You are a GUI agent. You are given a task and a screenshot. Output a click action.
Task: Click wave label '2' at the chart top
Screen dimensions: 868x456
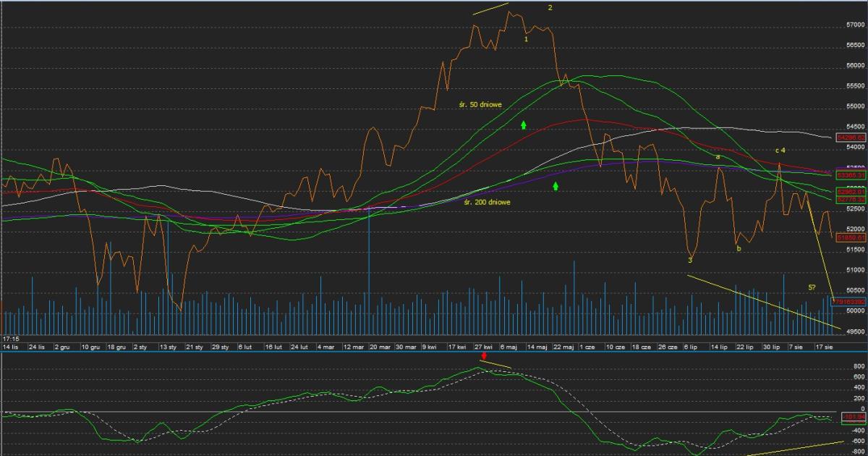[x=550, y=8]
